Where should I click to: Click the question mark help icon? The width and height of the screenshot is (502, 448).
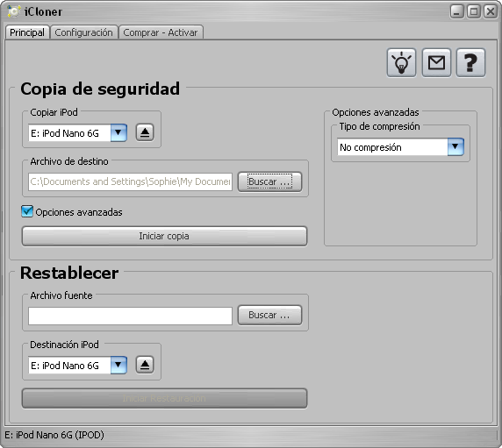470,62
